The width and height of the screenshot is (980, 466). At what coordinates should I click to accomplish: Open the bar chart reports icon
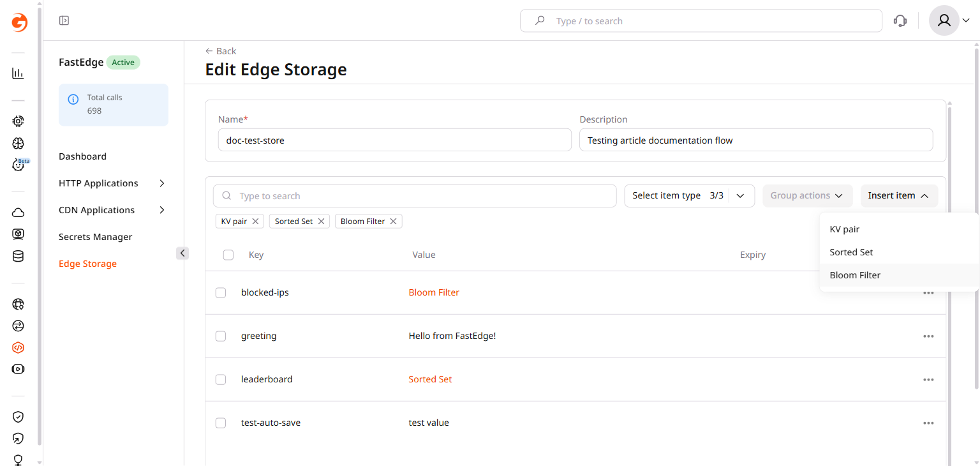(x=18, y=73)
